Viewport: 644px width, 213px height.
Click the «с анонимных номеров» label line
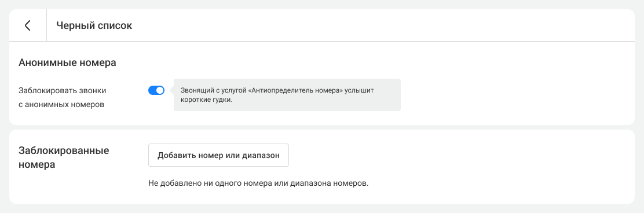[x=61, y=104]
